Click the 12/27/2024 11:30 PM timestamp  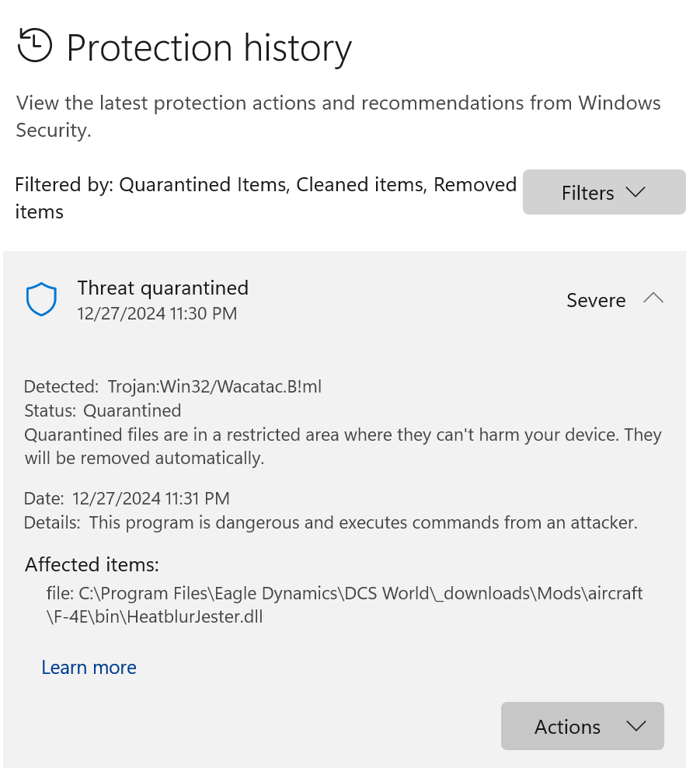click(x=157, y=313)
